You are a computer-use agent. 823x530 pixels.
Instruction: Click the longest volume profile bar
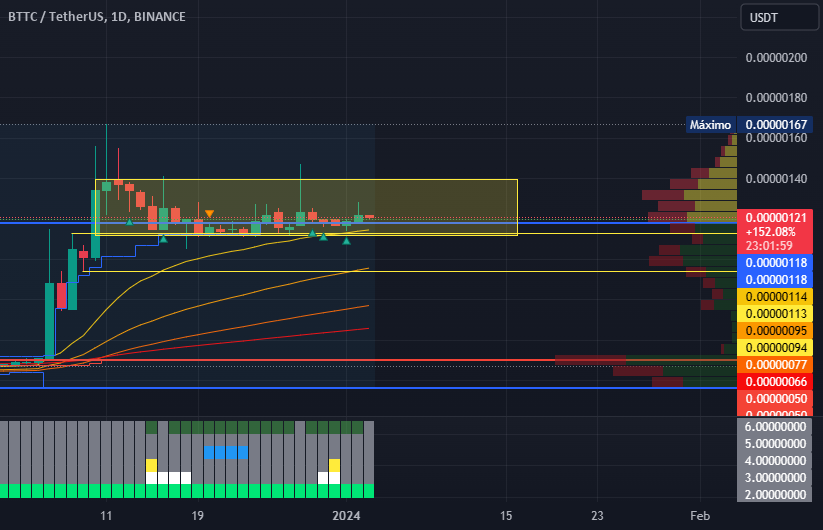(646, 360)
